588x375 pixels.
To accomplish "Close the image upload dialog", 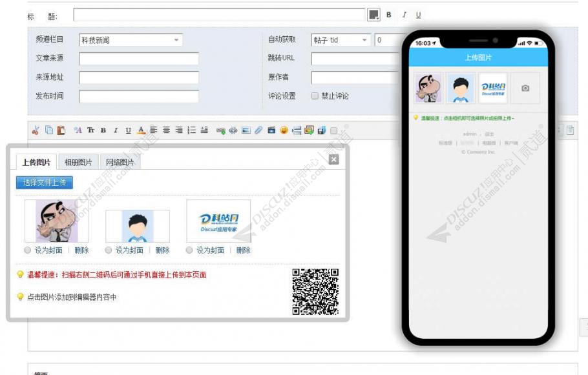I will (334, 159).
